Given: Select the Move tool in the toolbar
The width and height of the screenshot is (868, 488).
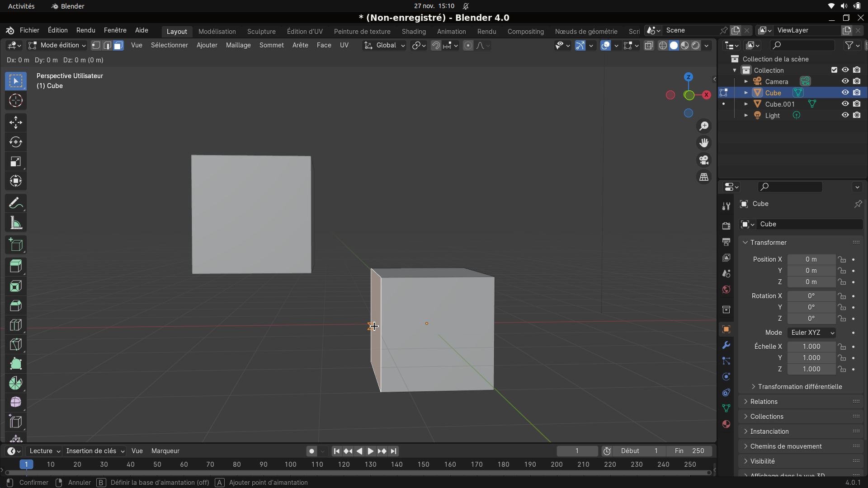Looking at the screenshot, I should [x=16, y=122].
